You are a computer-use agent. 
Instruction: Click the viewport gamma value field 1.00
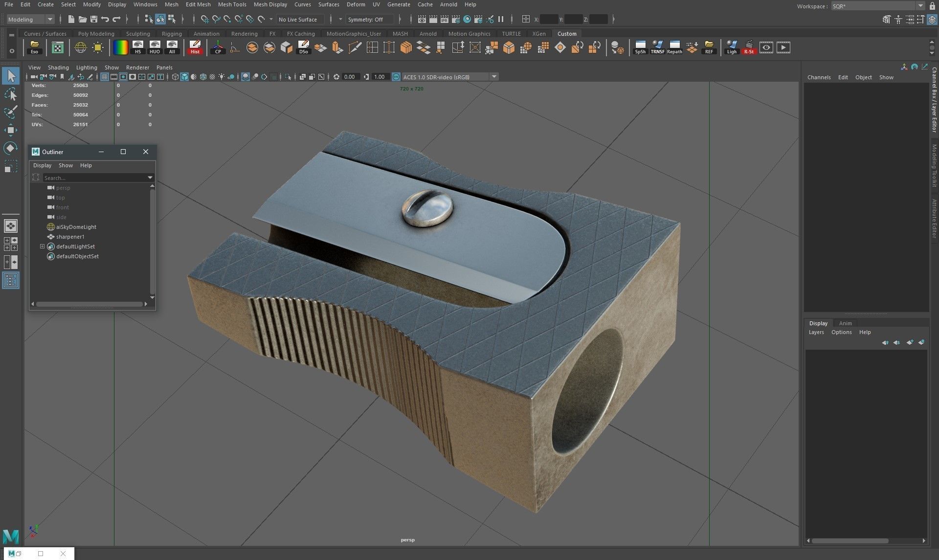coord(380,77)
